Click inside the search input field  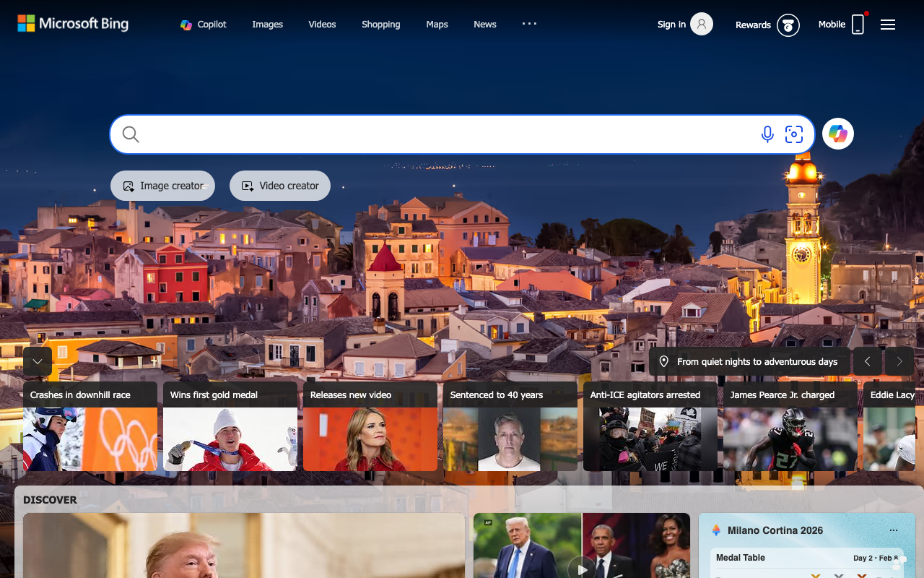coord(433,134)
